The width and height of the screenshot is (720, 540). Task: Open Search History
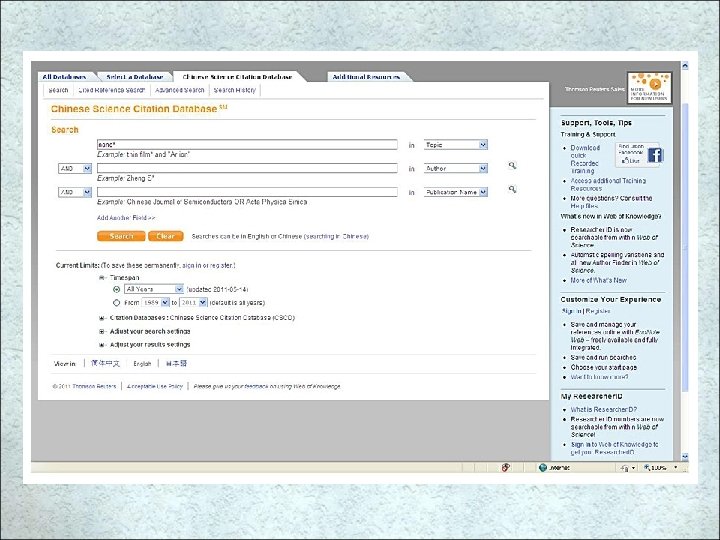point(235,90)
